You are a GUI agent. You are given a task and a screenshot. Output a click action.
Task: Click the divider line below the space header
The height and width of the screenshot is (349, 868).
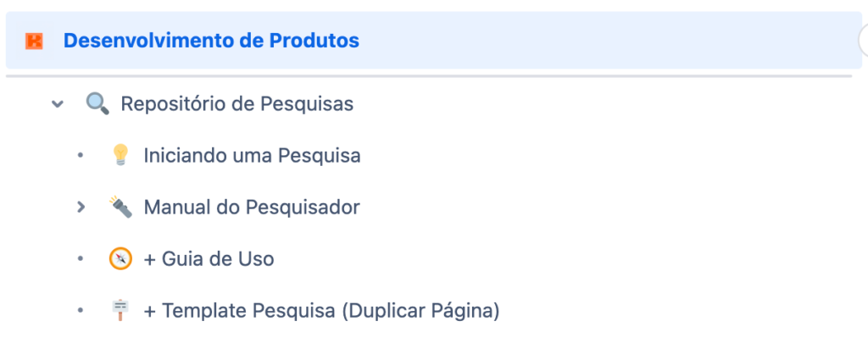[424, 76]
